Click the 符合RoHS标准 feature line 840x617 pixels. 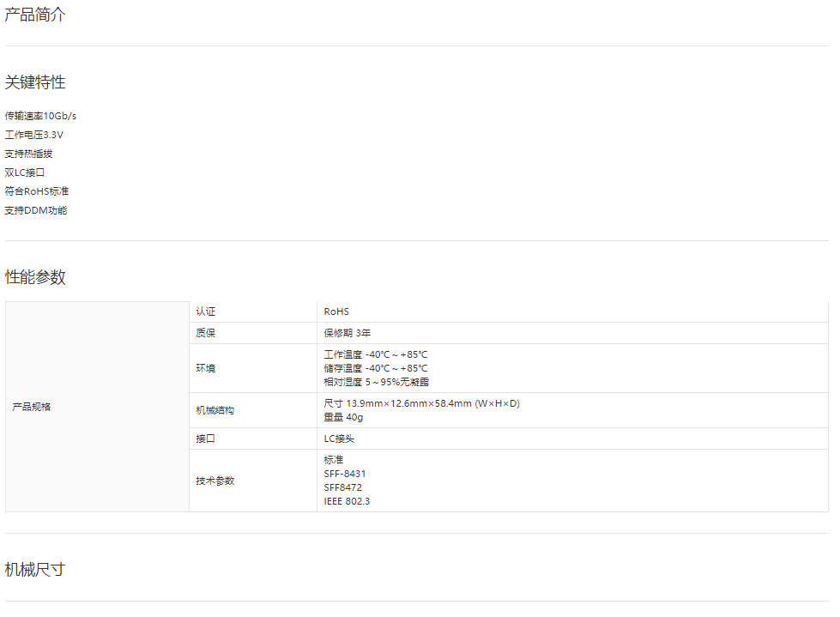coord(37,191)
